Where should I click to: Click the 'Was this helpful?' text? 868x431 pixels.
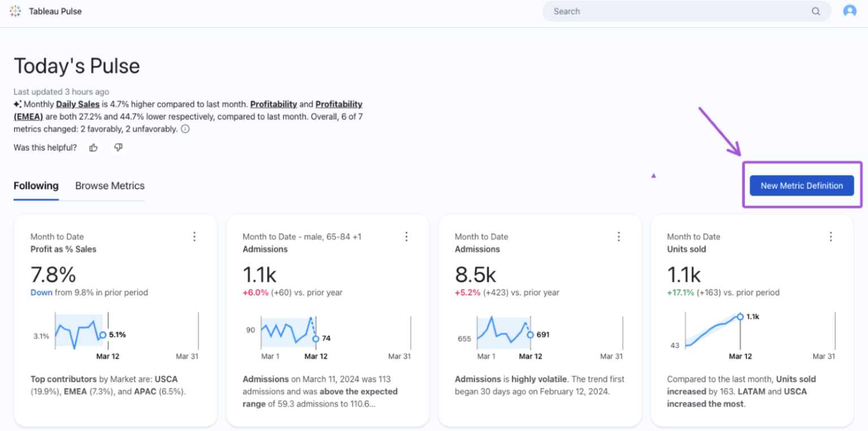tap(45, 148)
